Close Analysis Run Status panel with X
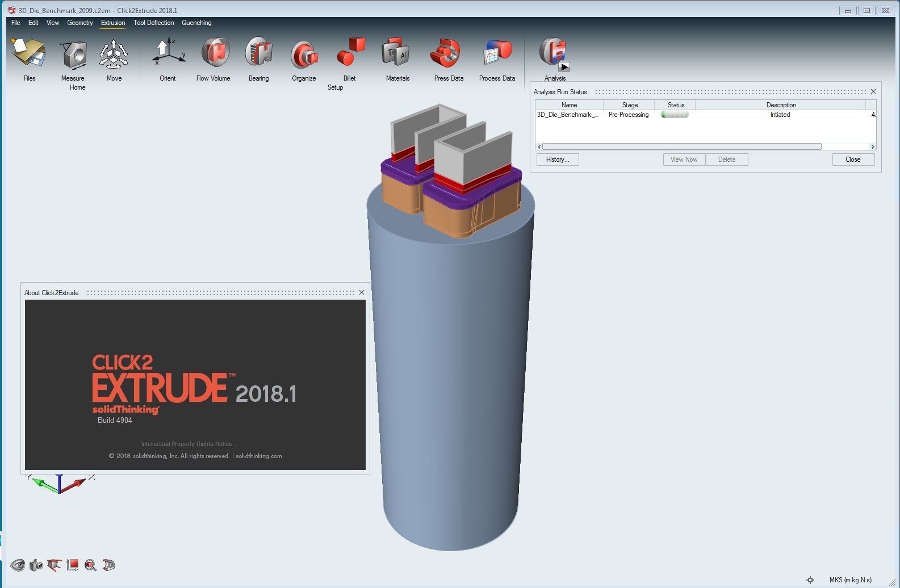900x588 pixels. (x=873, y=91)
